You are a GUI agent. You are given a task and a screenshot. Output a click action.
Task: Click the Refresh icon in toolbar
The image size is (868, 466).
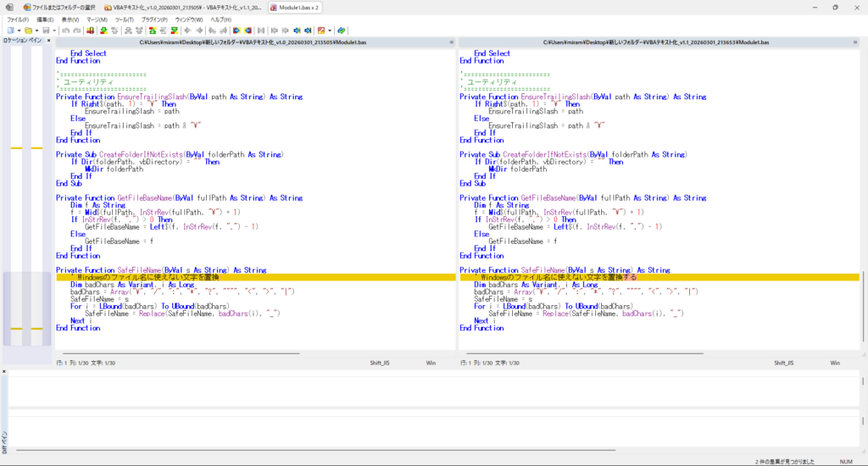(x=341, y=31)
